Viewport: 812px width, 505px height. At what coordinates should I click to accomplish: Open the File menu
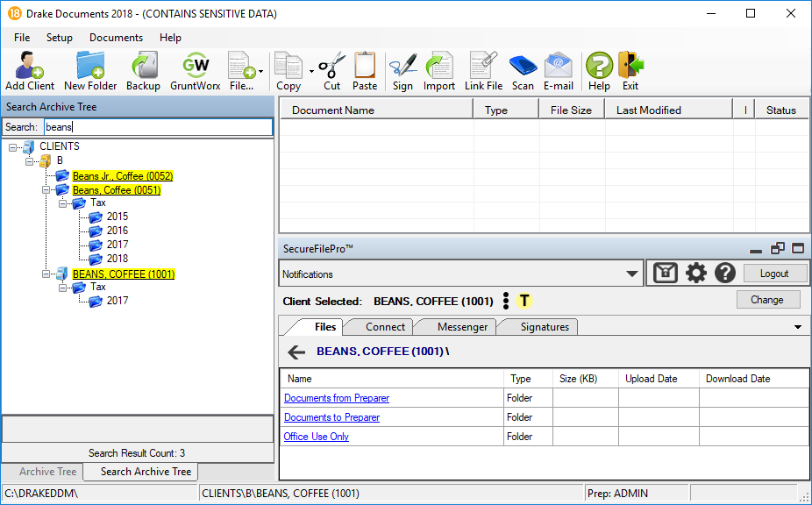[22, 38]
